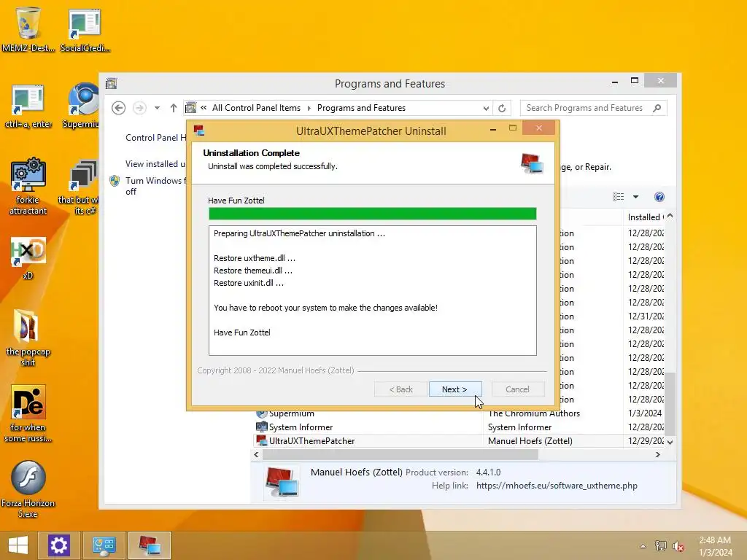Switch to UltraUXThemePatcher taskbar button
The image size is (747, 560).
[x=149, y=545]
